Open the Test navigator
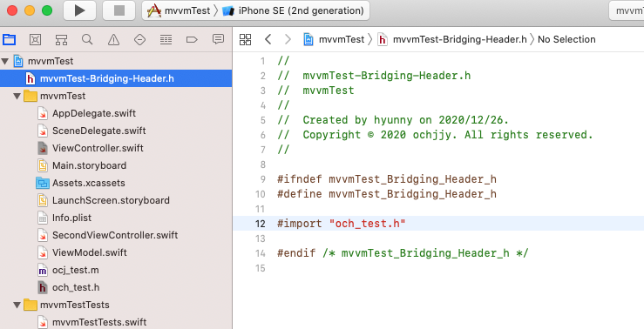This screenshot has height=329, width=644. click(x=139, y=39)
